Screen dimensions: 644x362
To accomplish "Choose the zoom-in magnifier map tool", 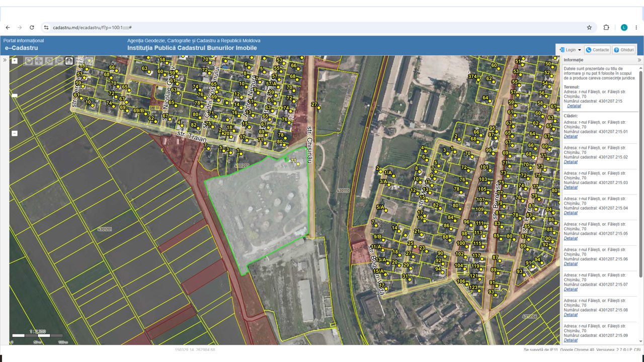I will pyautogui.click(x=49, y=61).
